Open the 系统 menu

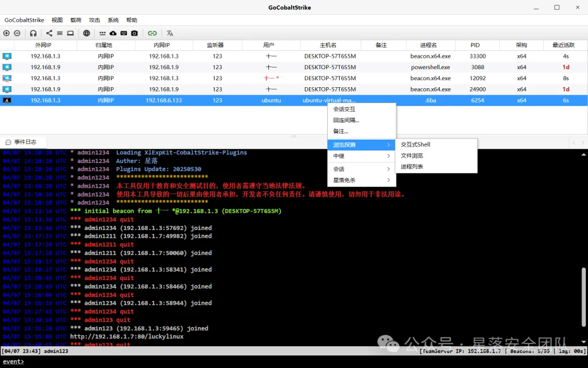click(113, 20)
